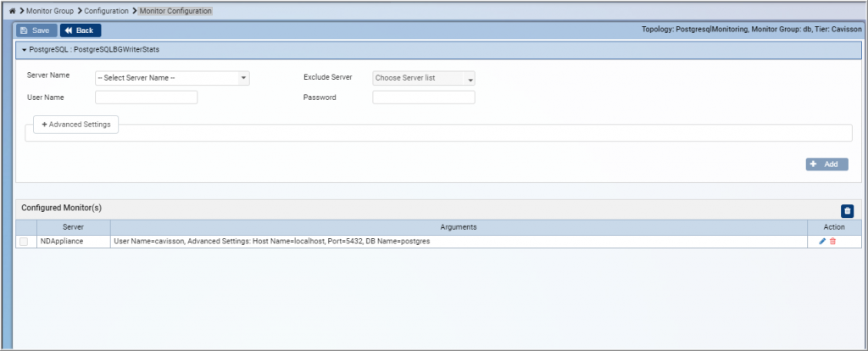The width and height of the screenshot is (868, 351).
Task: Click the Topology info text
Action: [751, 30]
